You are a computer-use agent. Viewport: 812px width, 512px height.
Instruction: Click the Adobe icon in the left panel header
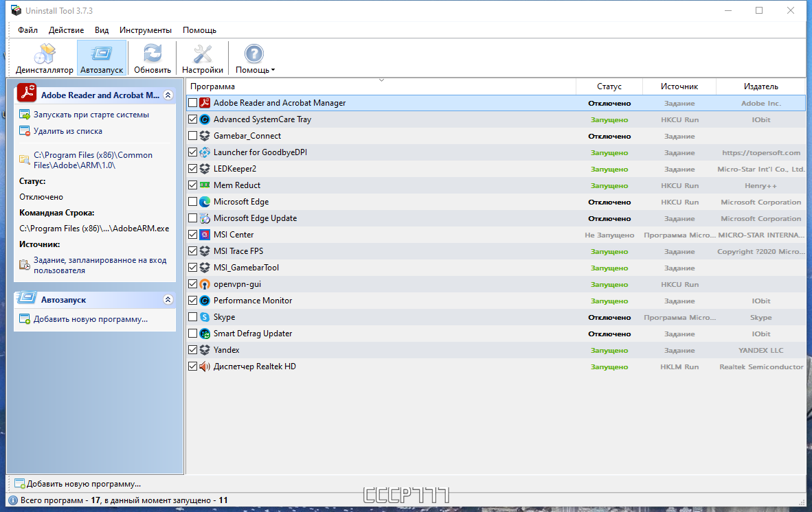click(x=26, y=93)
